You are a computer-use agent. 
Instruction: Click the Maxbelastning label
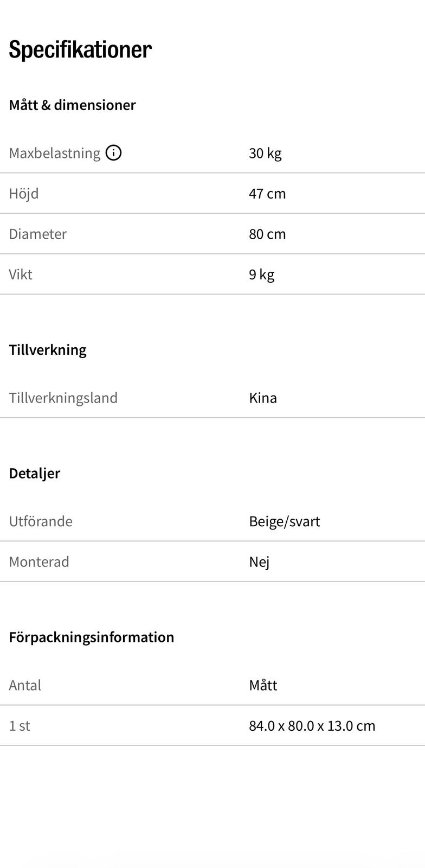coord(55,153)
